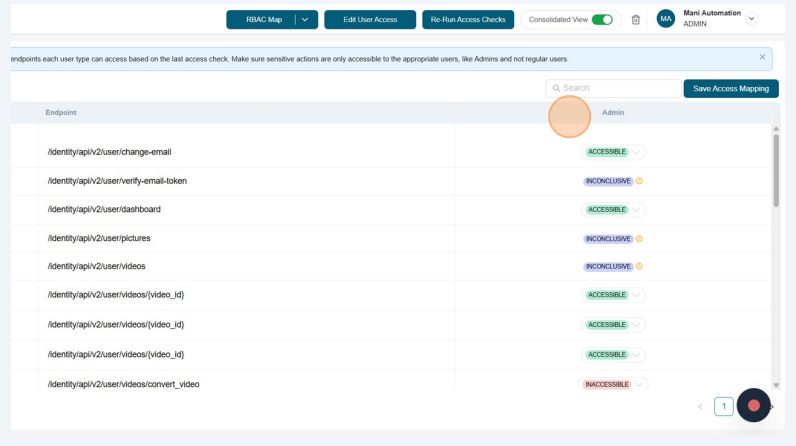Click the trash delete icon in header
Viewport: 796px width, 446px height.
click(x=635, y=19)
